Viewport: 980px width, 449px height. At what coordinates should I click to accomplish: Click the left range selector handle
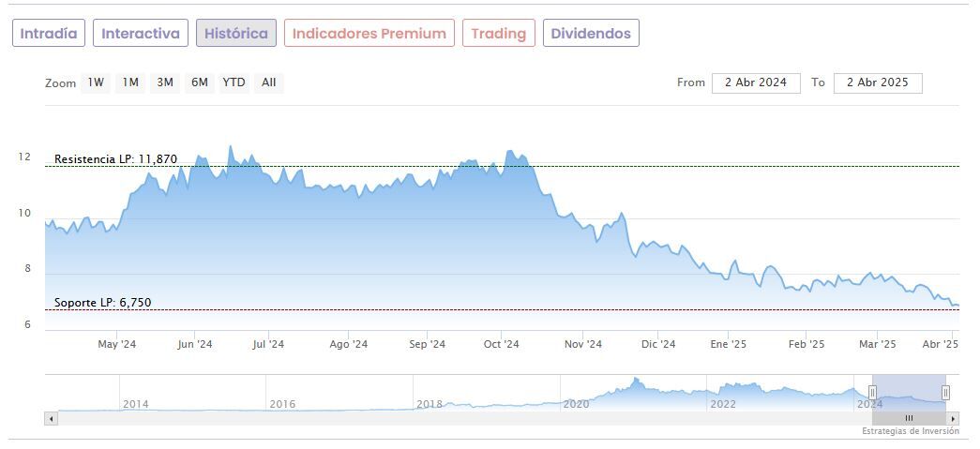(872, 392)
